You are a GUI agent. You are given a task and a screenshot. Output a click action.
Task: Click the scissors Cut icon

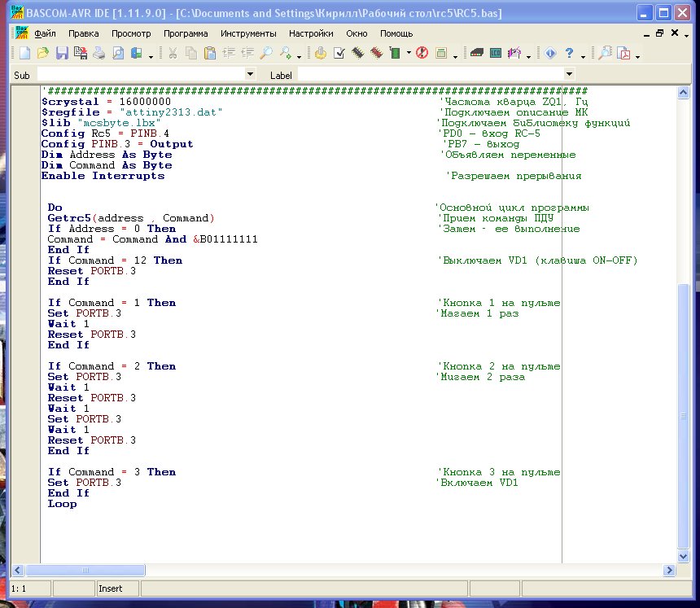173,54
